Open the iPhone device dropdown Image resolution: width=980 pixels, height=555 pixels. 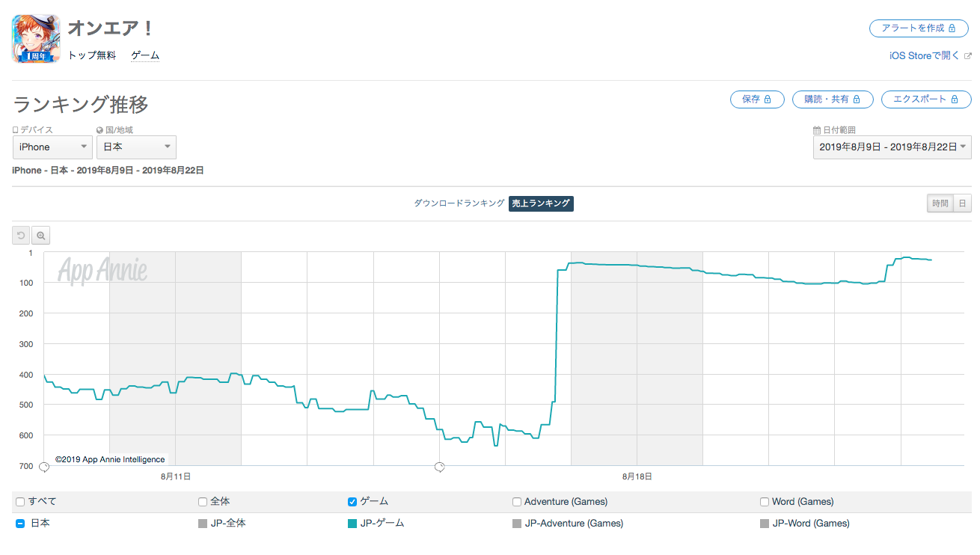pyautogui.click(x=52, y=147)
